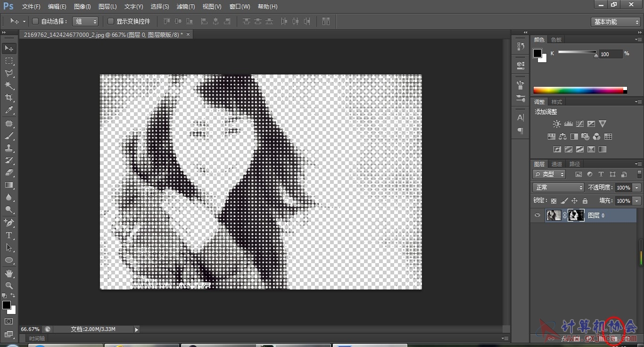Viewport: 644px width, 347px height.
Task: Select the Move tool in the toolbox
Action: tap(9, 48)
